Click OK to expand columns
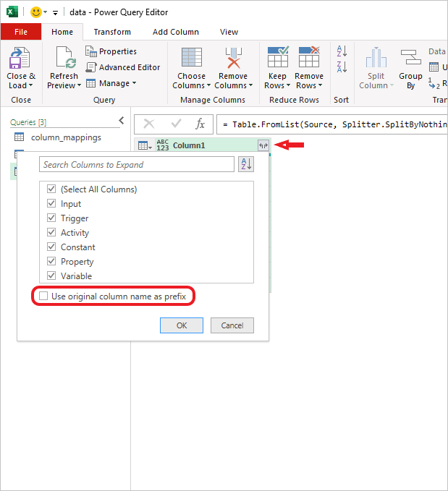The width and height of the screenshot is (448, 491). click(x=182, y=325)
